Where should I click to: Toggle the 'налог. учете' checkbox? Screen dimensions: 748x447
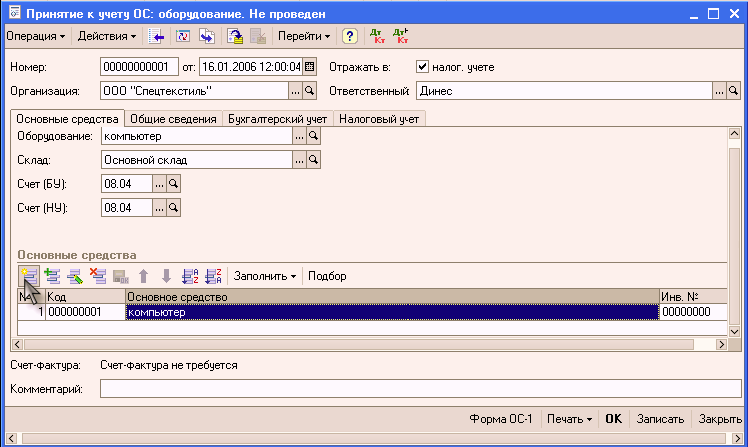point(422,67)
